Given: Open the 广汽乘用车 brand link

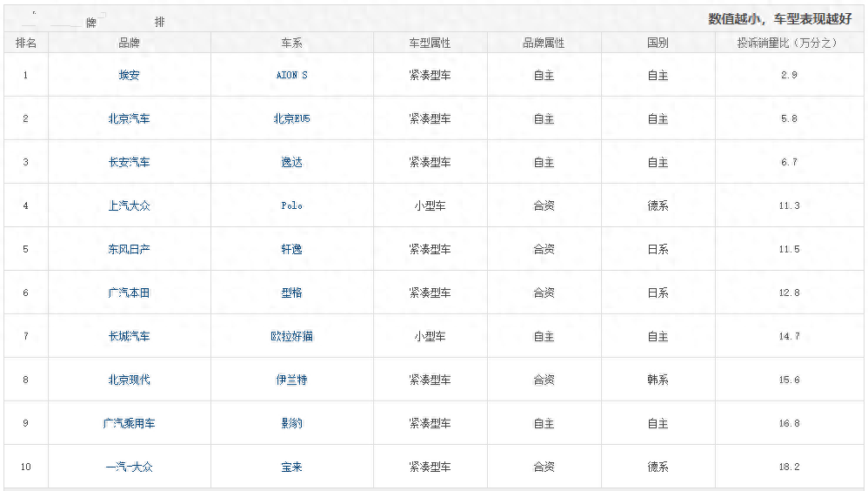Looking at the screenshot, I should tap(129, 423).
